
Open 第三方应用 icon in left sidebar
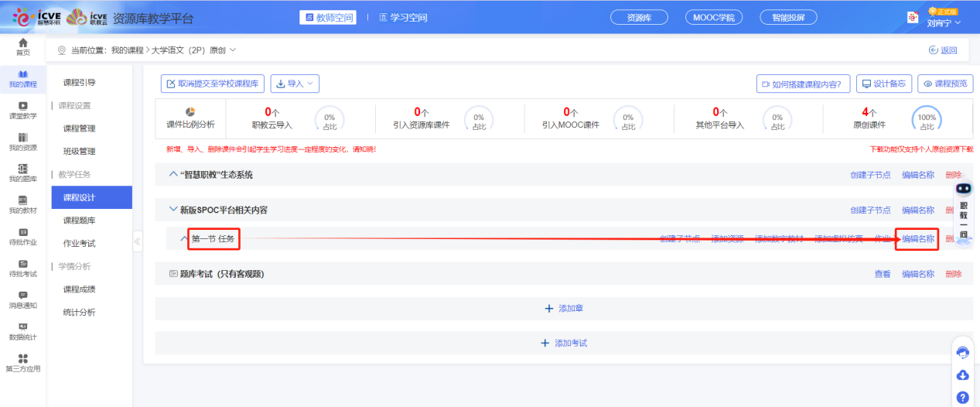point(22,362)
